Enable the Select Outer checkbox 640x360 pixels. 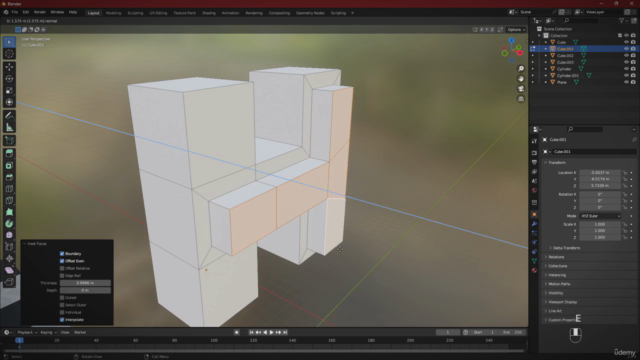click(x=62, y=305)
